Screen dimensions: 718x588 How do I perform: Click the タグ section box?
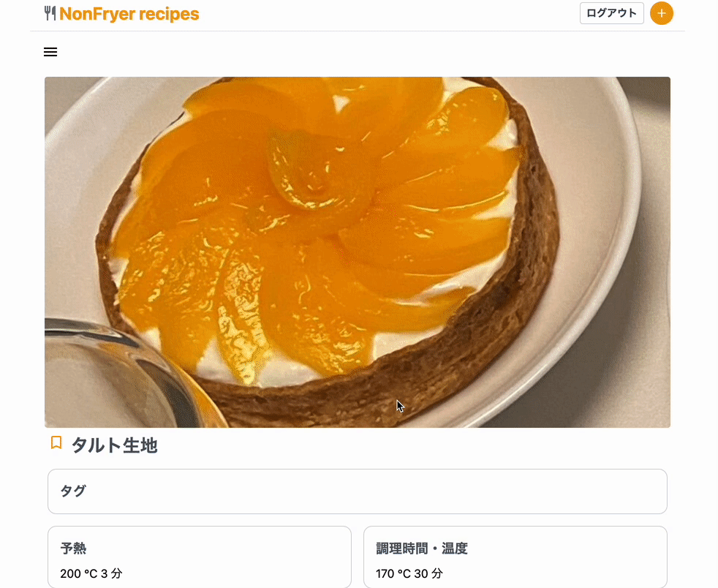357,491
